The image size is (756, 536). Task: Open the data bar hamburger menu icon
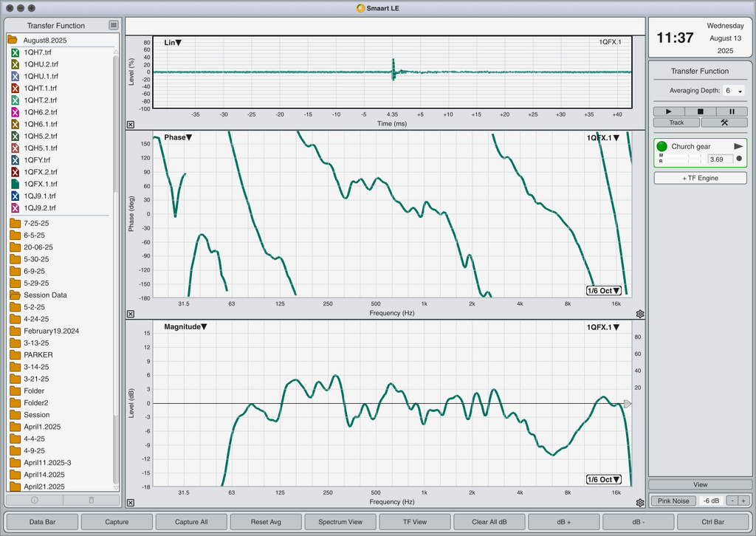click(113, 25)
